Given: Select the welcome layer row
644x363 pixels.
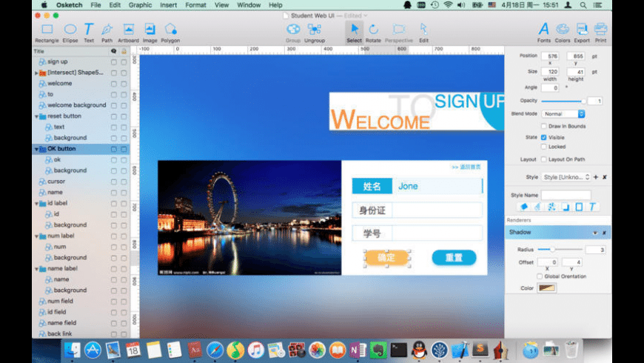Looking at the screenshot, I should (x=81, y=84).
